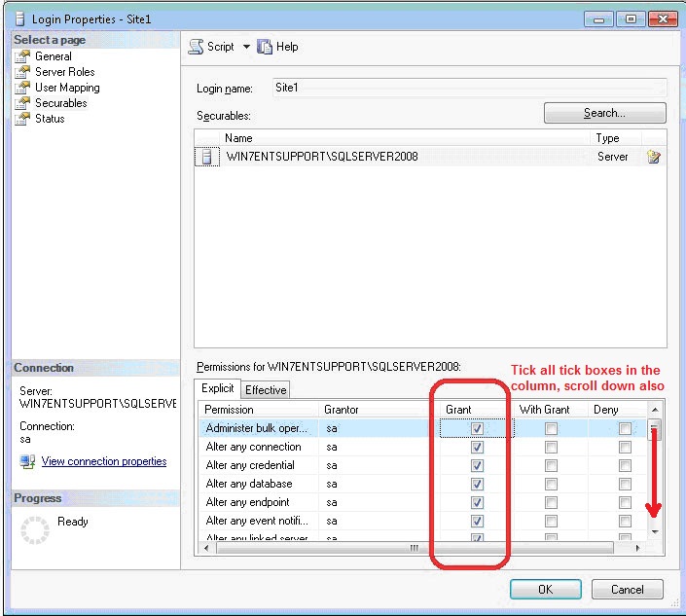The height and width of the screenshot is (616, 686).
Task: Click the permissions list scroll-down arrow
Action: pyautogui.click(x=655, y=531)
